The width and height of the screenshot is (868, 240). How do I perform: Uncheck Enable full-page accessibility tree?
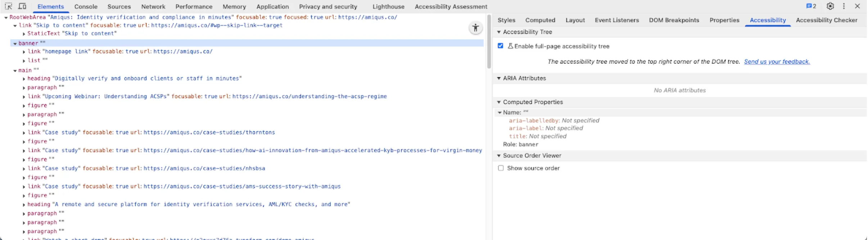point(501,46)
